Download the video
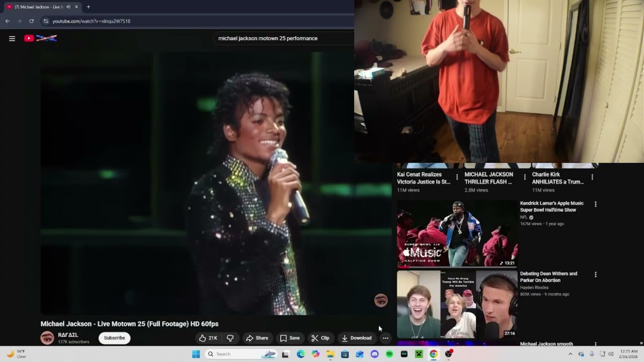Image resolution: width=644 pixels, height=362 pixels. pyautogui.click(x=356, y=338)
